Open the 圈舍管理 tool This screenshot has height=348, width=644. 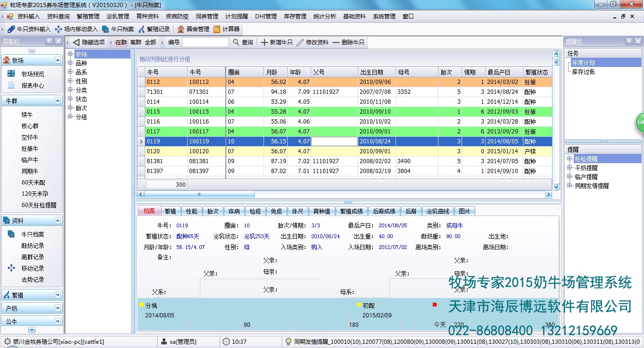[193, 28]
